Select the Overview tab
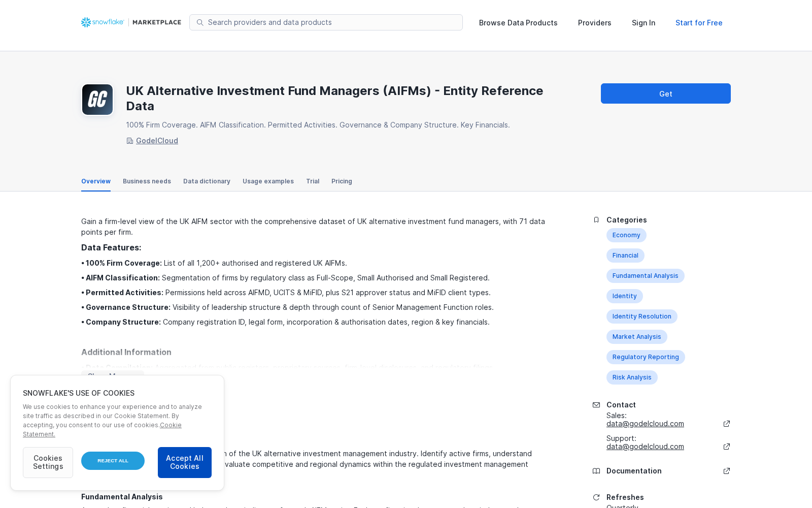This screenshot has width=812, height=508. pos(96,181)
